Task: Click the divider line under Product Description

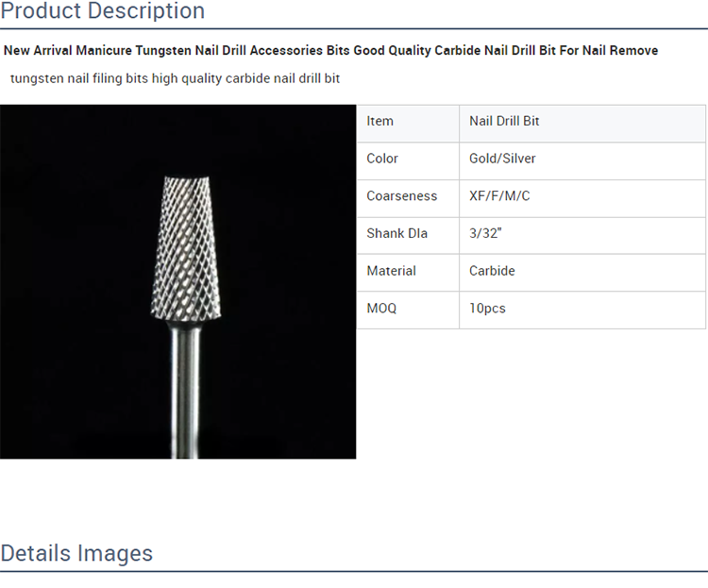Action: [354, 29]
